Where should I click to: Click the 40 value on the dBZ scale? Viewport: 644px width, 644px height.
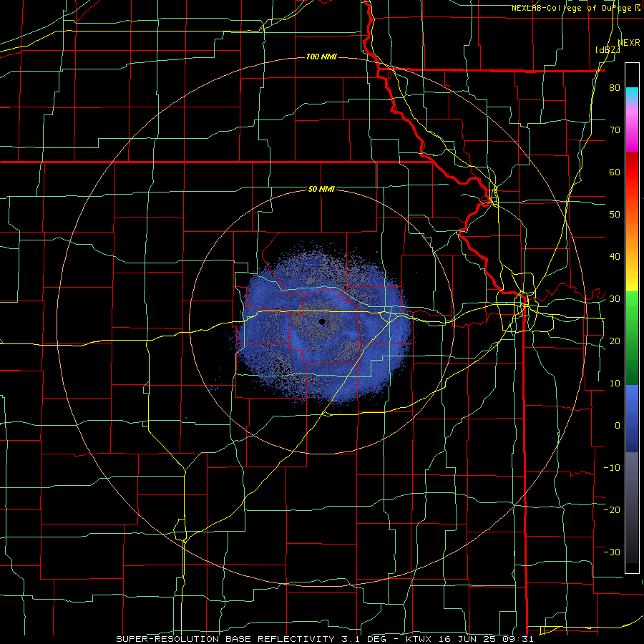coord(615,257)
